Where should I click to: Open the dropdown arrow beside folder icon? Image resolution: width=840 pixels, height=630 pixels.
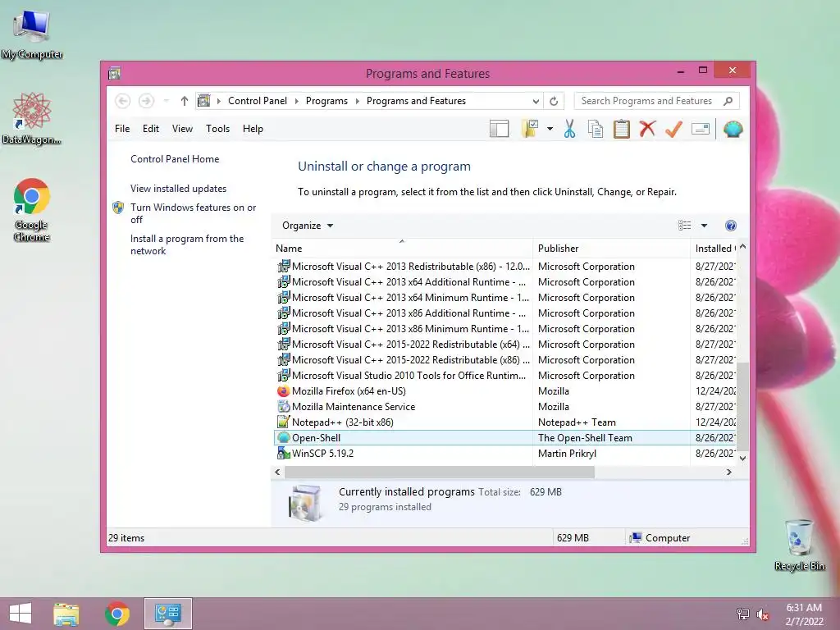point(550,129)
